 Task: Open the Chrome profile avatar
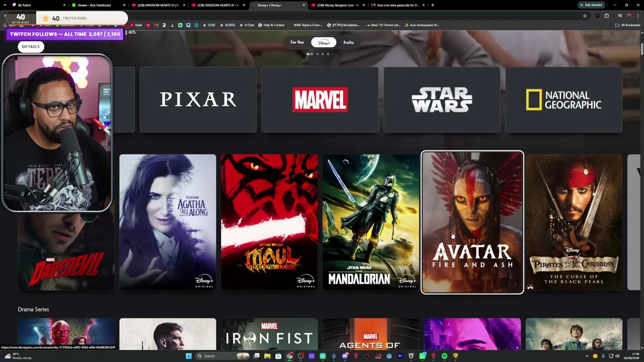629,16
